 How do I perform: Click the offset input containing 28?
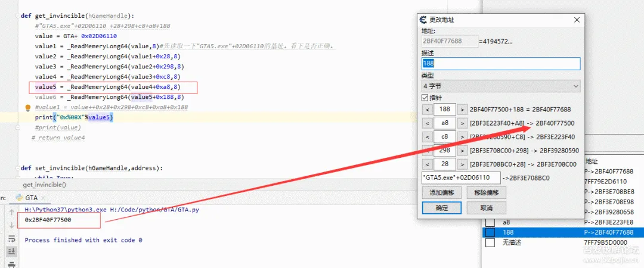tap(444, 164)
